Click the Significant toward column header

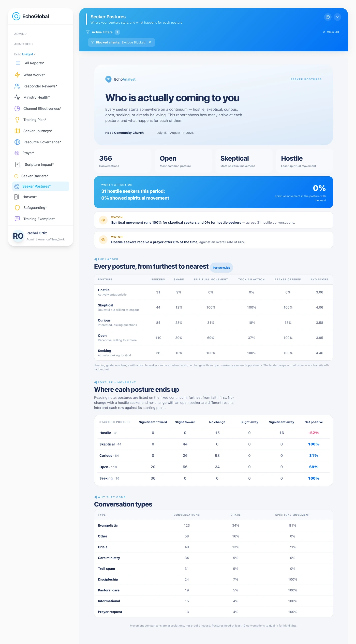click(x=153, y=422)
